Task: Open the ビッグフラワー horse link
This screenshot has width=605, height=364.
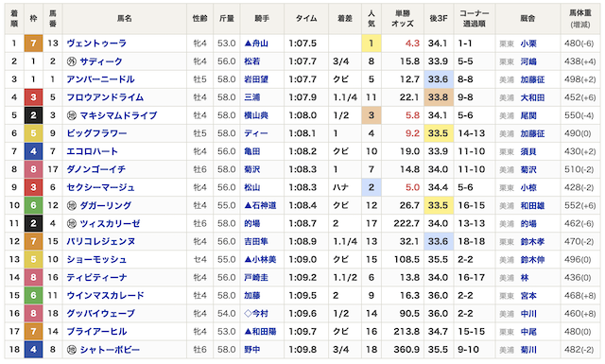Action: click(x=96, y=133)
